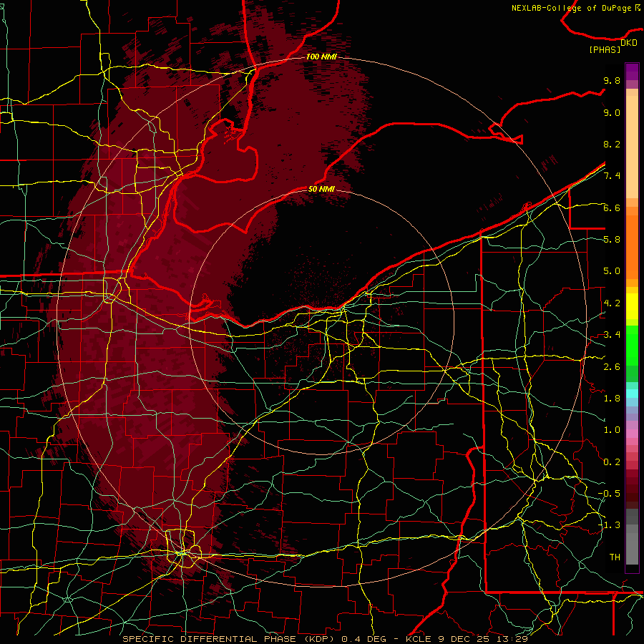
Task: Click the 9.0 scale label
Action: pyautogui.click(x=612, y=112)
